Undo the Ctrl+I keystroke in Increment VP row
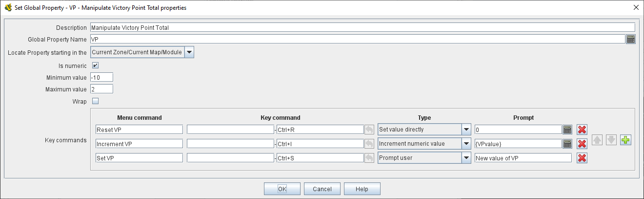The image size is (644, 199). pos(370,144)
